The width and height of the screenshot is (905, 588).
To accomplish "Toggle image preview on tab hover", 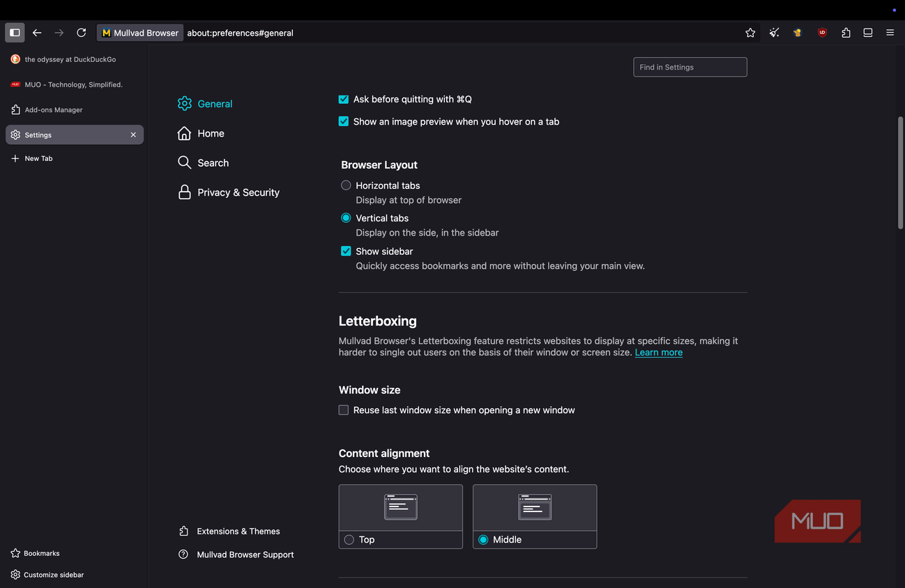I will point(344,121).
